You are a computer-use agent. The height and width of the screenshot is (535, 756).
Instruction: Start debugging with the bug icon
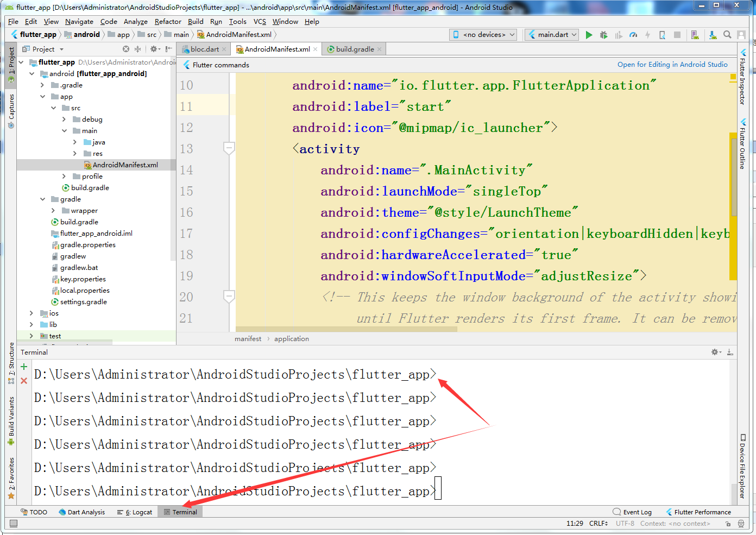tap(603, 35)
